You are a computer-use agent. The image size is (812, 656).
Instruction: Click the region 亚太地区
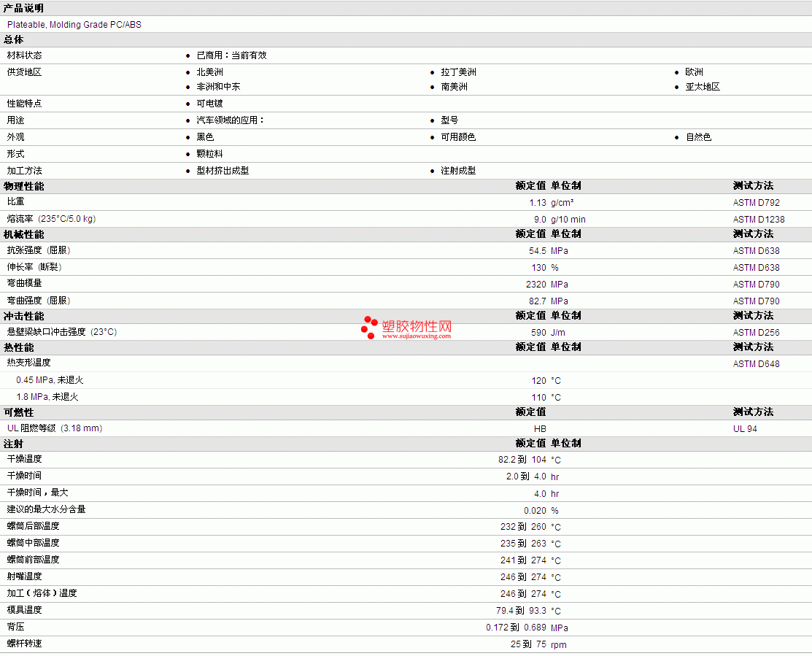703,86
